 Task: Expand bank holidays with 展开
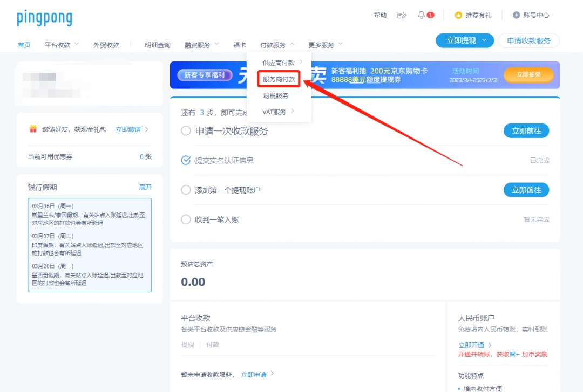point(145,187)
